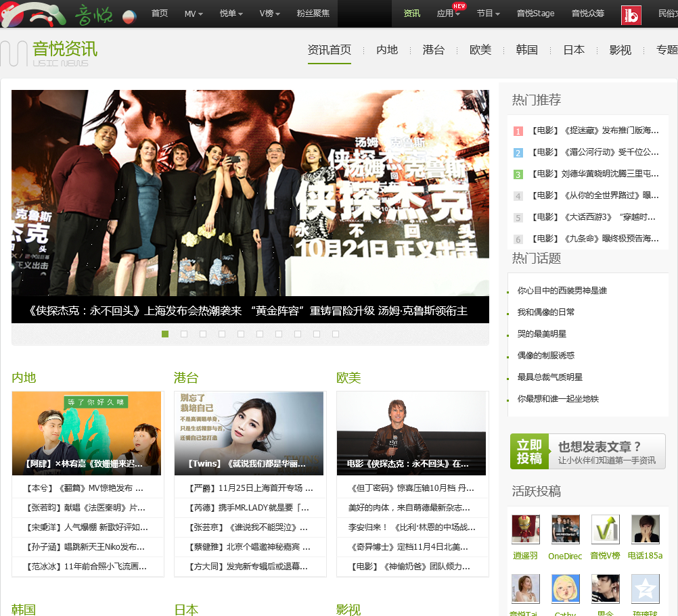The image size is (678, 616).
Task: Open the 【本兮】《翻篇》MV article
Action: pyautogui.click(x=85, y=488)
